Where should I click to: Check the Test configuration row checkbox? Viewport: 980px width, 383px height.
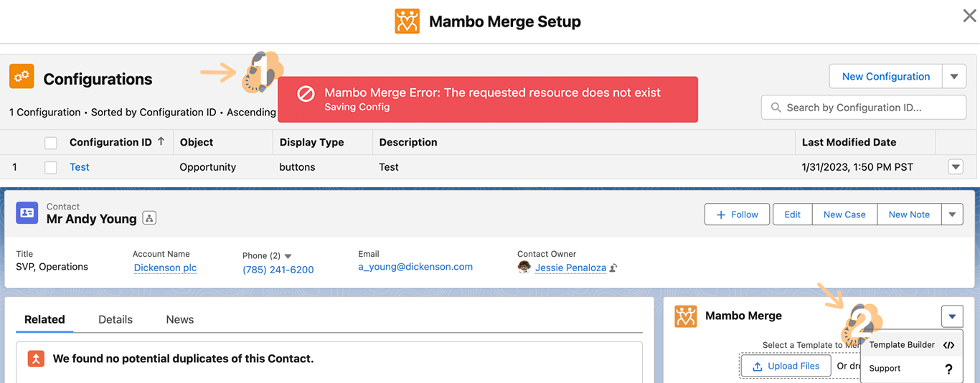51,167
